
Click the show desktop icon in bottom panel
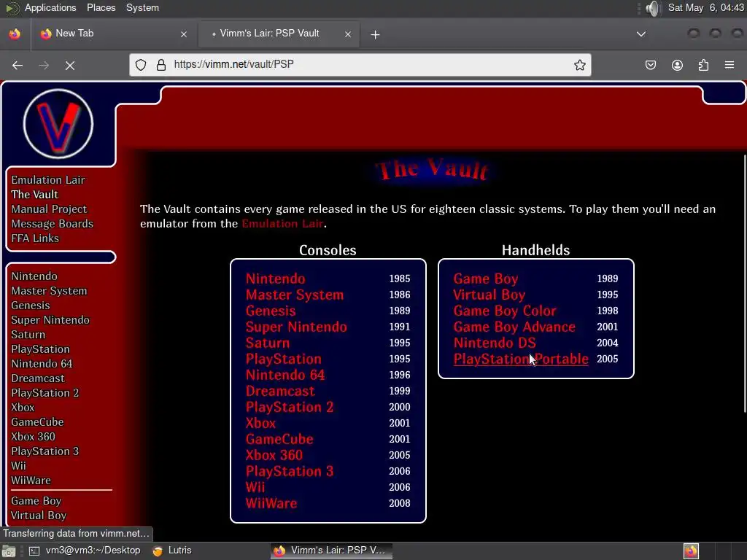[x=9, y=551]
